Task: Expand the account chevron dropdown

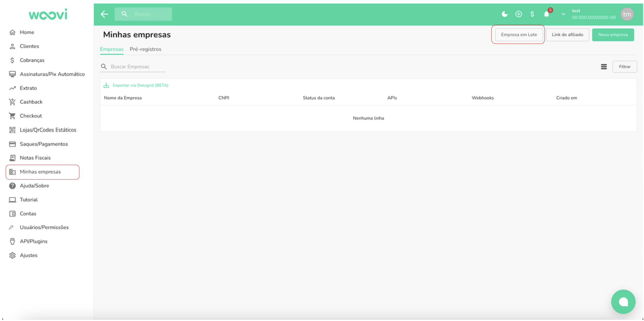Action: [563, 14]
